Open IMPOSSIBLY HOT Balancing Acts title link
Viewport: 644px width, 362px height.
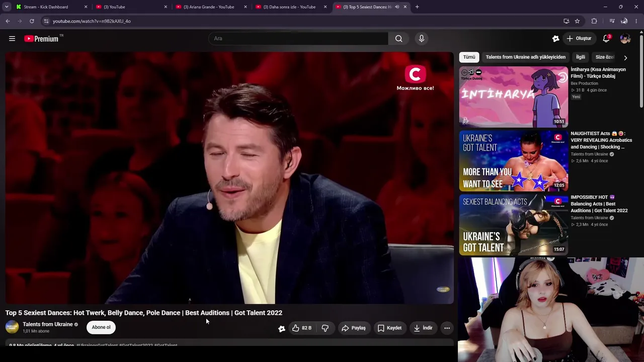pyautogui.click(x=599, y=204)
